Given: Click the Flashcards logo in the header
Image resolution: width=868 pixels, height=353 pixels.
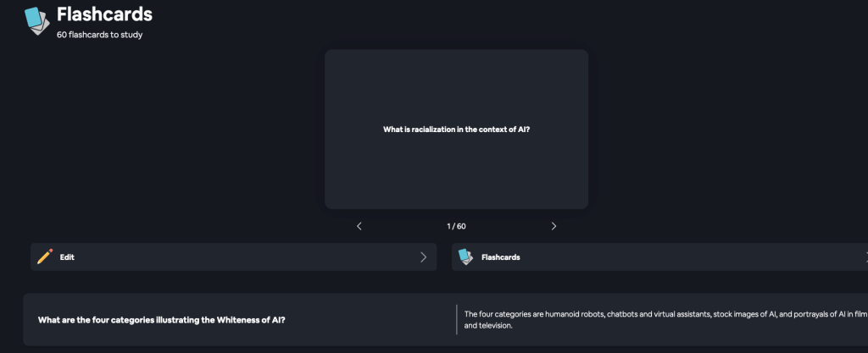Looking at the screenshot, I should tap(37, 21).
